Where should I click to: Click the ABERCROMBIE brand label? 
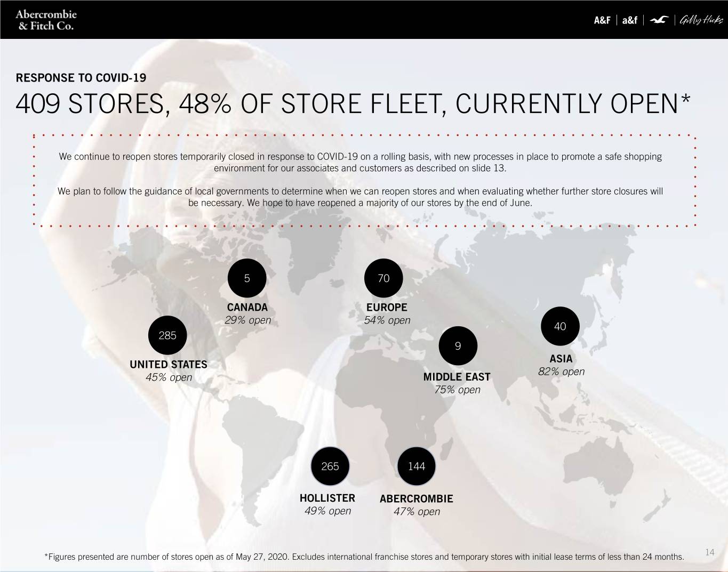click(x=417, y=498)
